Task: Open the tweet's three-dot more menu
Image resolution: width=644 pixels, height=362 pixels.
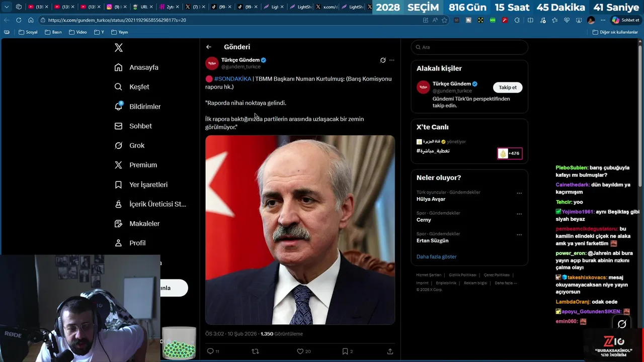Action: [392, 60]
